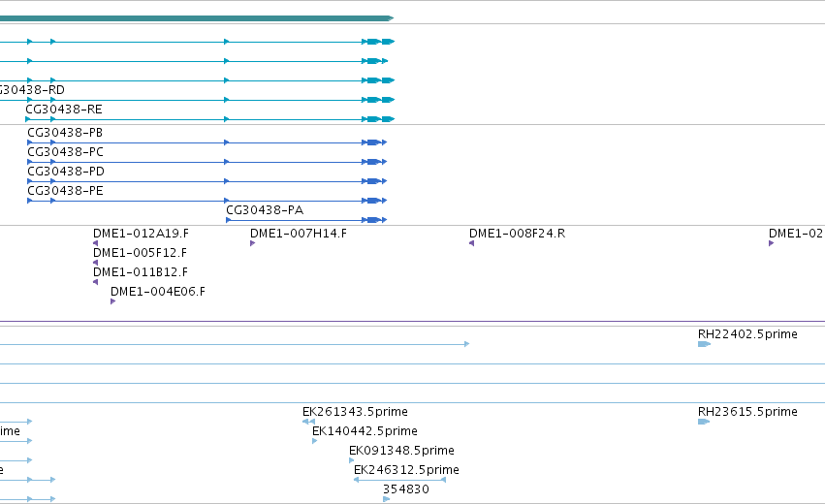This screenshot has height=504, width=825.
Task: Click the EK261343.5prime EST label
Action: 355,412
